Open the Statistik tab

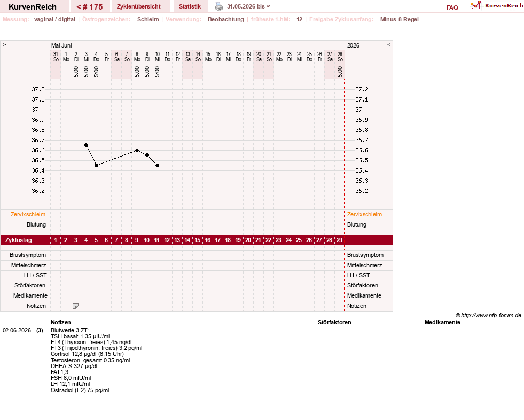point(190,7)
